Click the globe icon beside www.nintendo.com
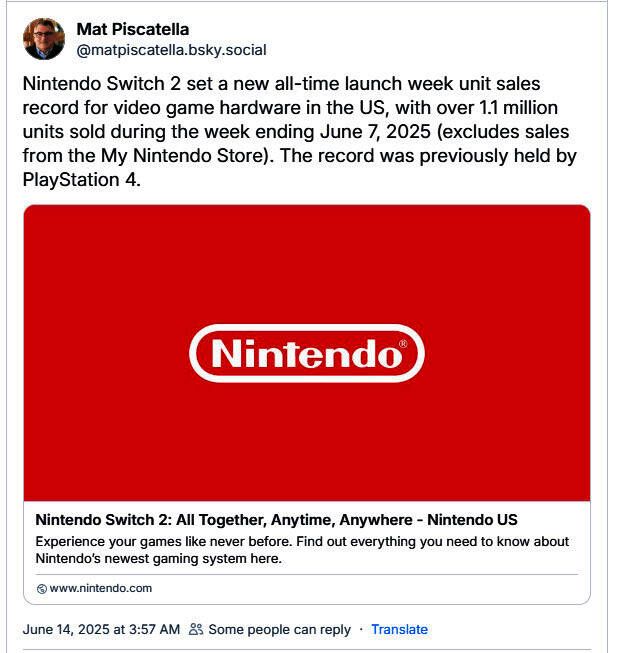The height and width of the screenshot is (653, 617). 41,589
